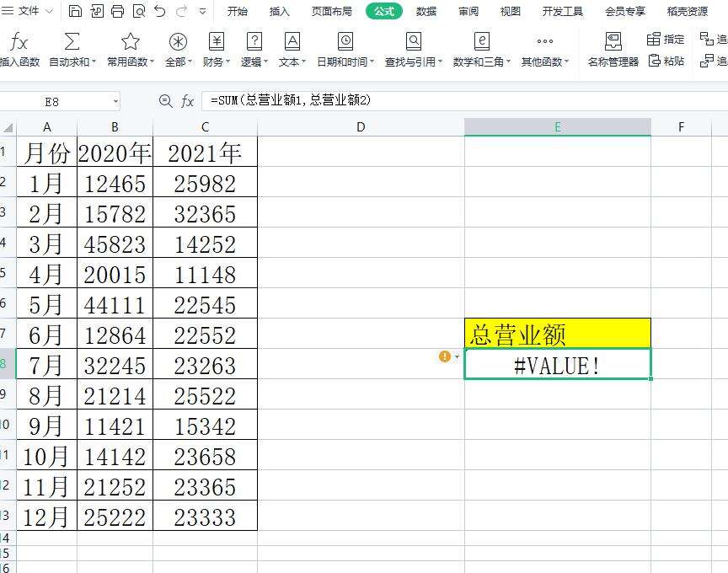Viewport: 728px width, 573px height.
Task: Switch to the 页面布局 tab
Action: pos(331,11)
